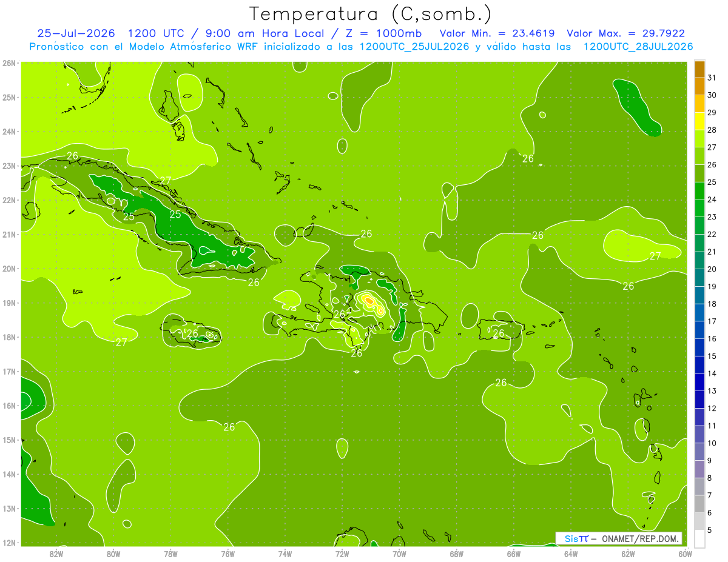Click the "74W" longitude axis label
This screenshot has width=728, height=562.
coord(285,554)
